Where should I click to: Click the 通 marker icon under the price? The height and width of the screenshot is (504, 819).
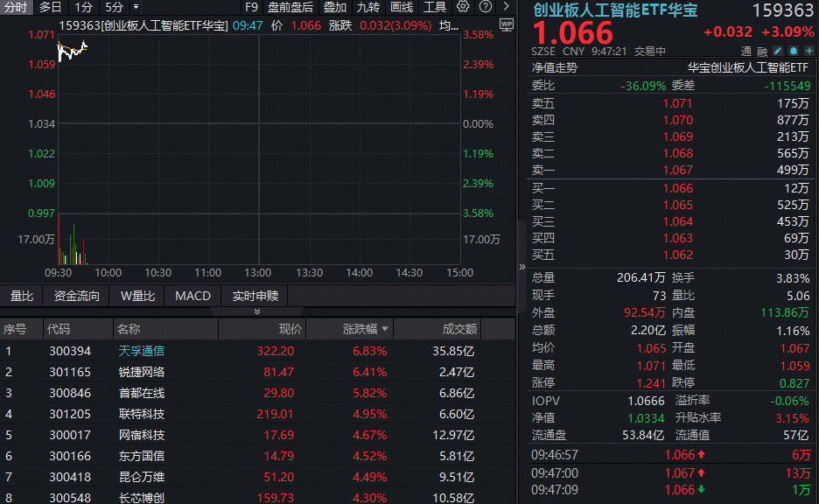point(745,52)
